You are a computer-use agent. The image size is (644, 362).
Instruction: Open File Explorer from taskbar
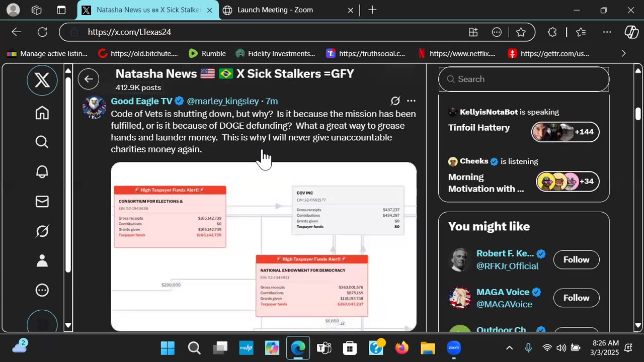(428, 348)
